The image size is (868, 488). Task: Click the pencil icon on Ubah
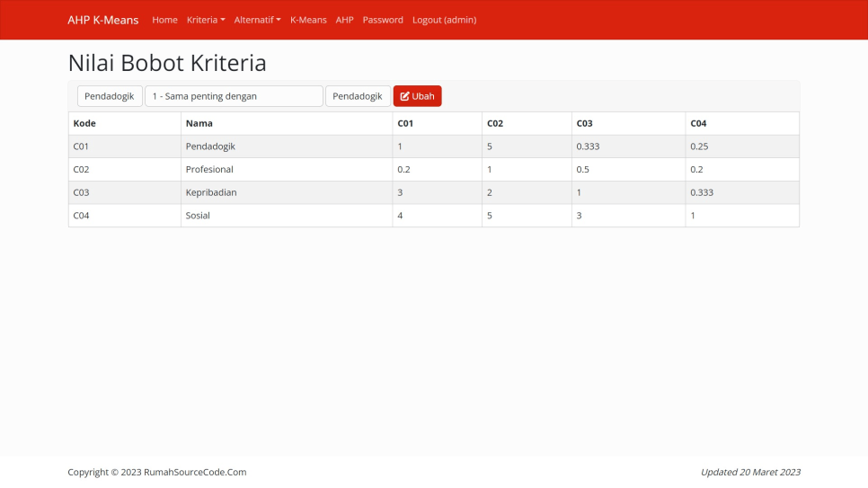405,96
